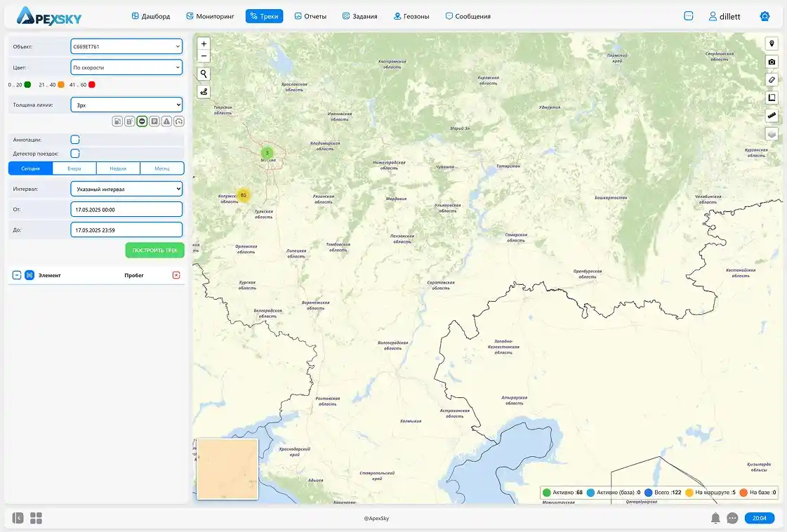This screenshot has width=787, height=532.
Task: Click the area selection square tool
Action: click(x=772, y=98)
